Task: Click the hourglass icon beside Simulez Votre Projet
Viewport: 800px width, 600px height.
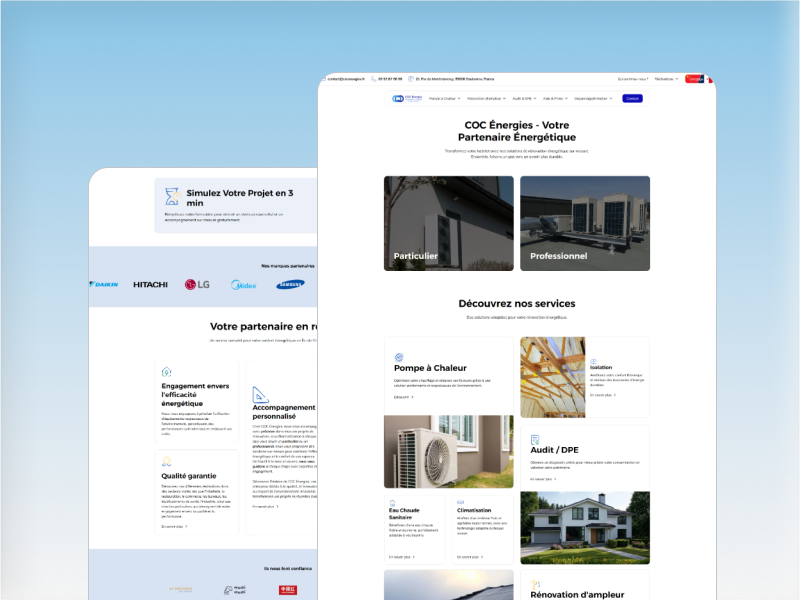Action: coord(172,196)
